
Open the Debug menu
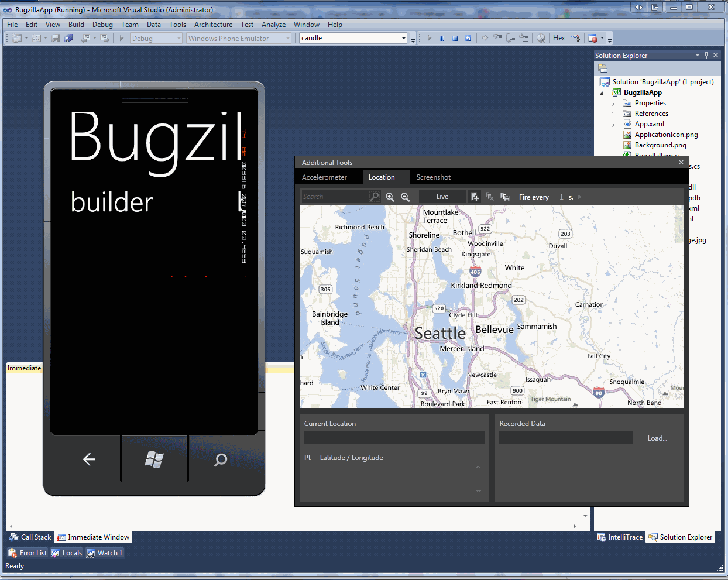pos(102,25)
